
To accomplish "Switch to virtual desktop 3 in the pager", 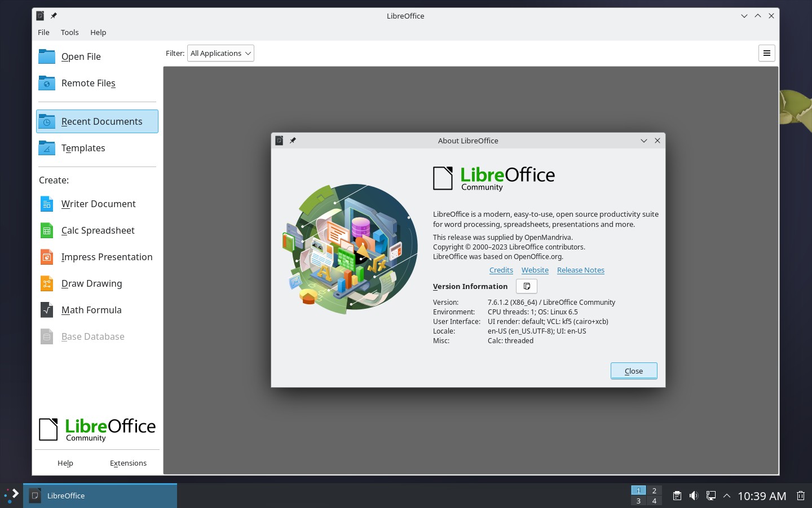I will click(638, 501).
